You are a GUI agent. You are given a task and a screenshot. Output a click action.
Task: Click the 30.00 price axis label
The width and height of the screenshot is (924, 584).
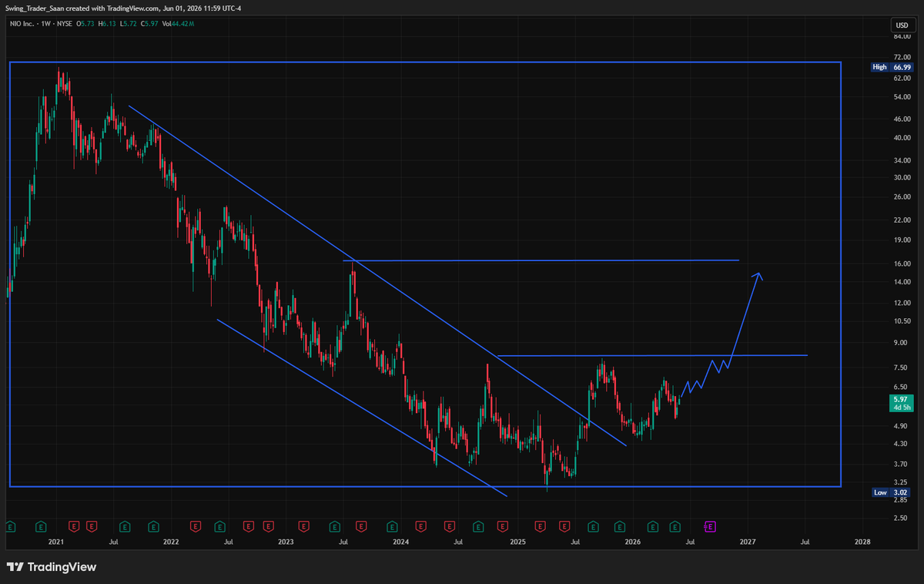(x=902, y=177)
